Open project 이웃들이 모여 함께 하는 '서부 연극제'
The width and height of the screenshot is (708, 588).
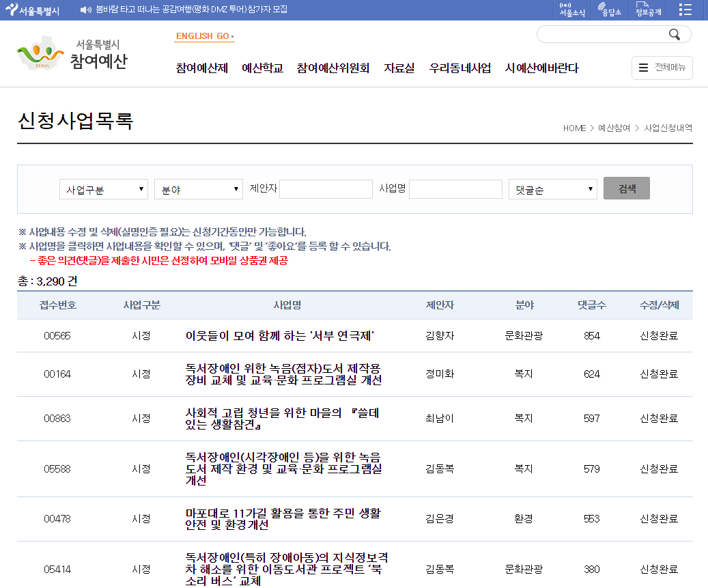(x=279, y=335)
